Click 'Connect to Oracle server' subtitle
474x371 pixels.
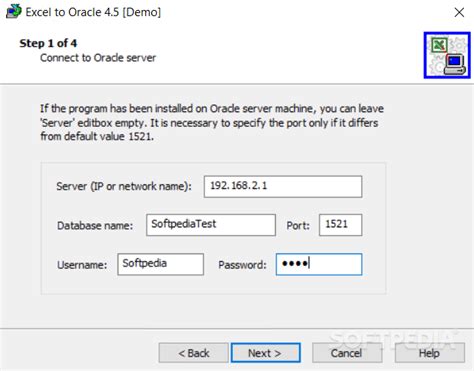click(x=98, y=58)
